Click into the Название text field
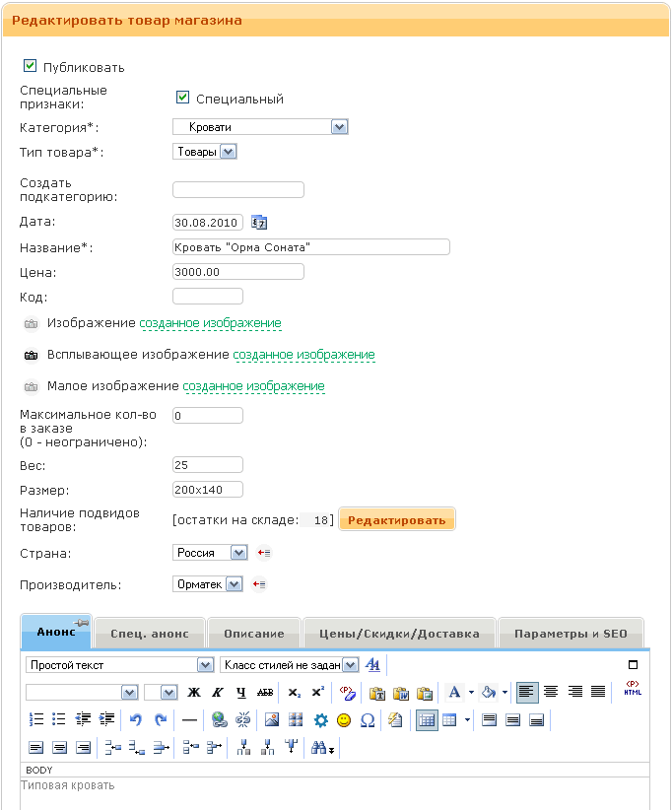 pos(310,246)
